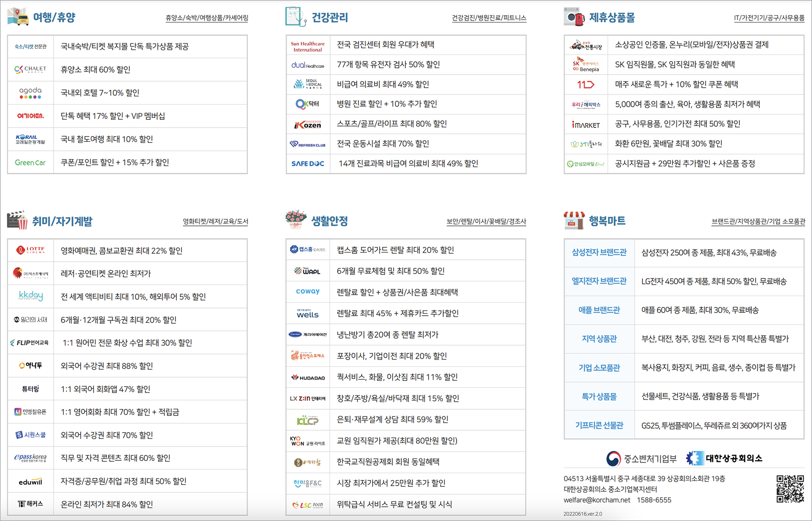Open 기업 소모품관
The height and width of the screenshot is (521, 812).
pyautogui.click(x=599, y=367)
